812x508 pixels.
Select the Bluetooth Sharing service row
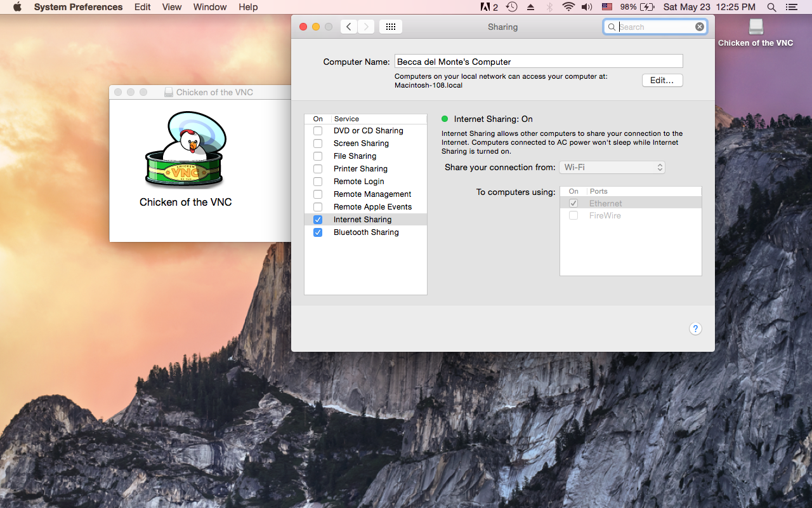click(365, 232)
